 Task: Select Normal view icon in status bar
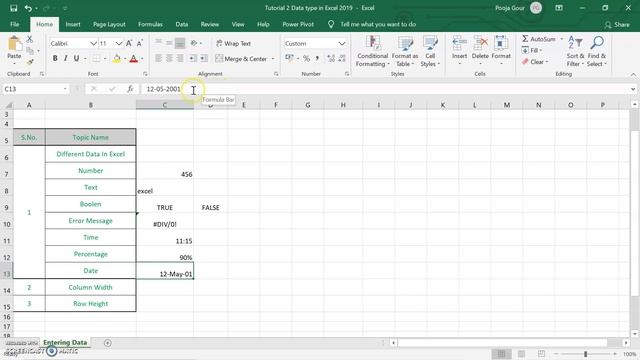pyautogui.click(x=501, y=354)
